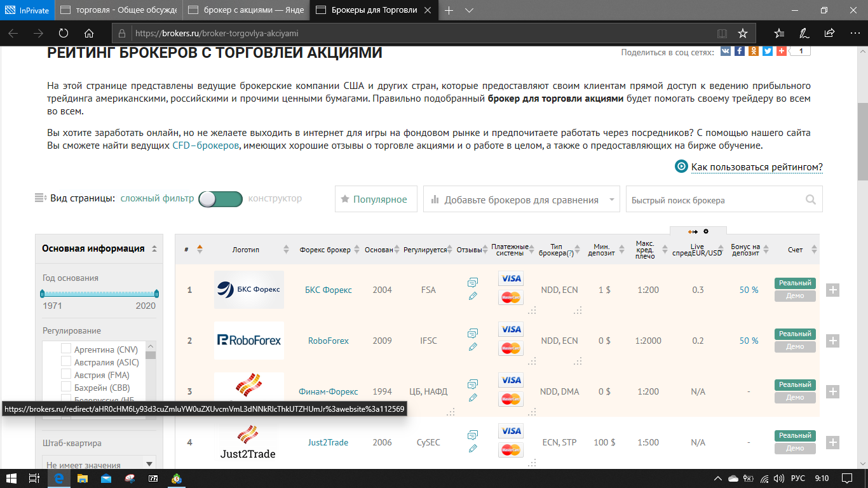
Task: Share page on Facebook icon
Action: pyautogui.click(x=740, y=51)
